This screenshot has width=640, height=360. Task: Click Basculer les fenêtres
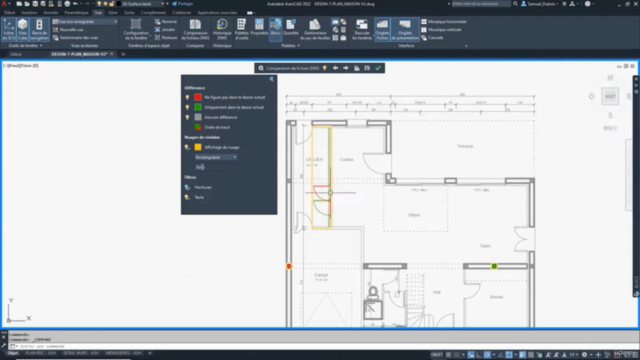(362, 30)
